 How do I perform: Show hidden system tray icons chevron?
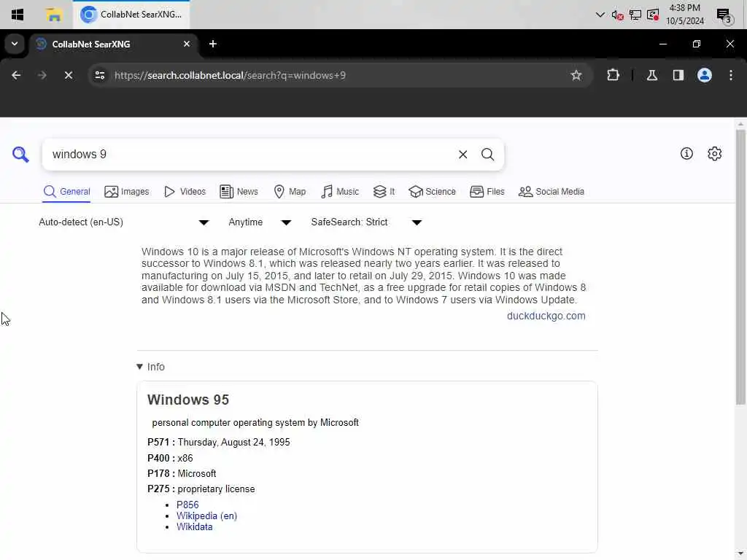[600, 15]
